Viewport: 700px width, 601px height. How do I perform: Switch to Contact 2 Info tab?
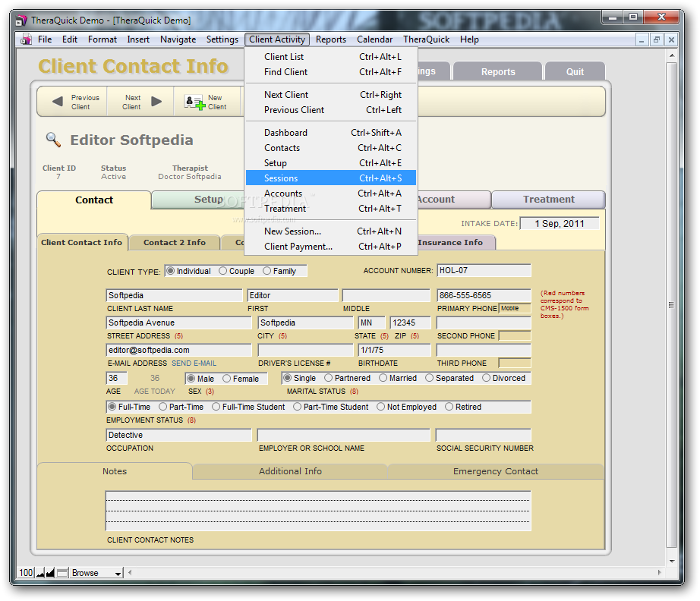[175, 243]
